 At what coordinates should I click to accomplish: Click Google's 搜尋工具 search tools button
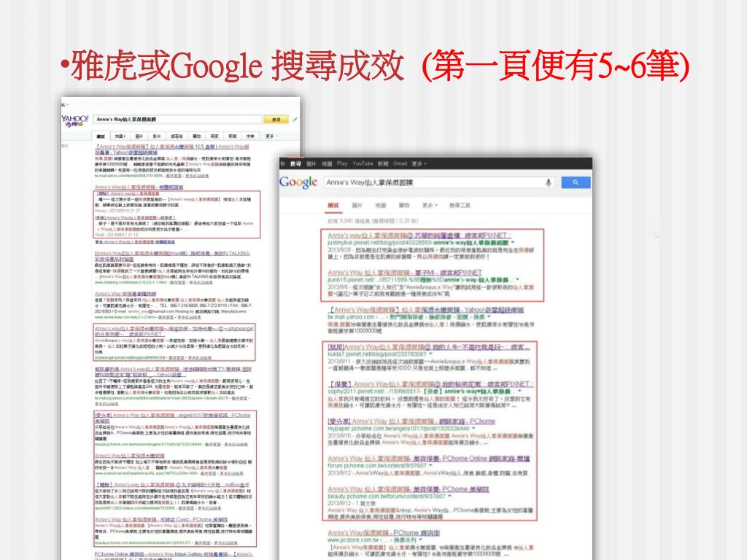(x=460, y=205)
